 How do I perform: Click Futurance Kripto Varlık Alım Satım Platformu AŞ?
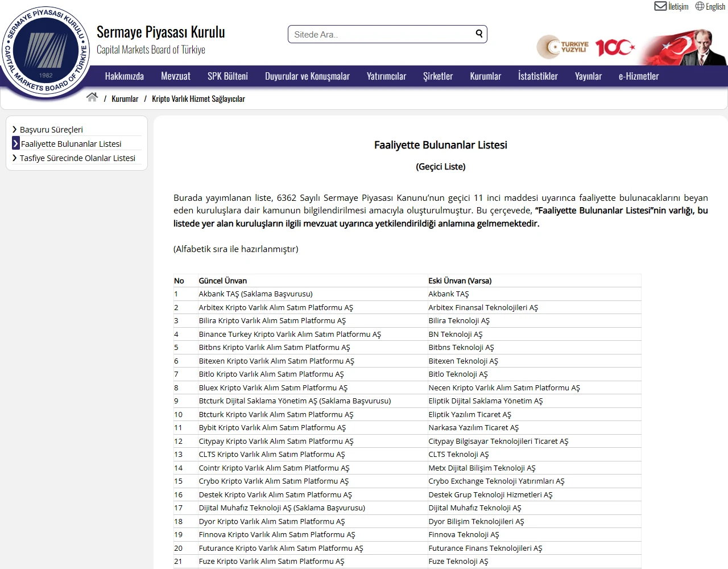(x=281, y=549)
